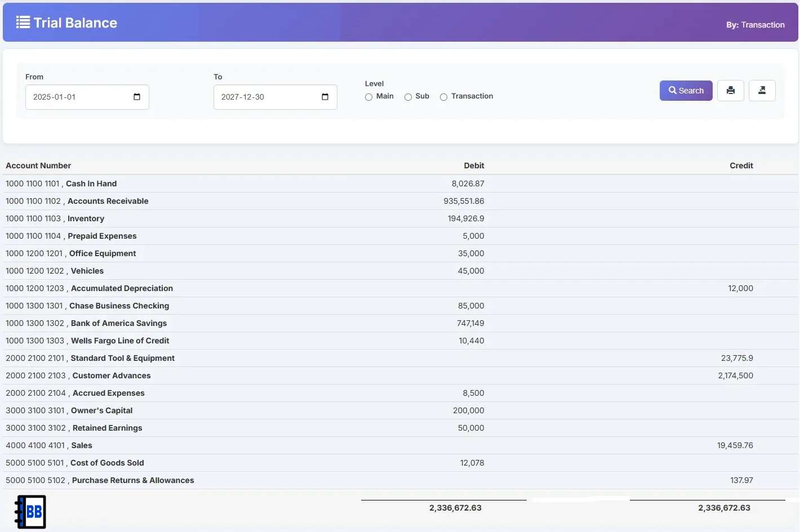Click the BB notebook logo
The height and width of the screenshot is (532, 800).
(x=30, y=512)
